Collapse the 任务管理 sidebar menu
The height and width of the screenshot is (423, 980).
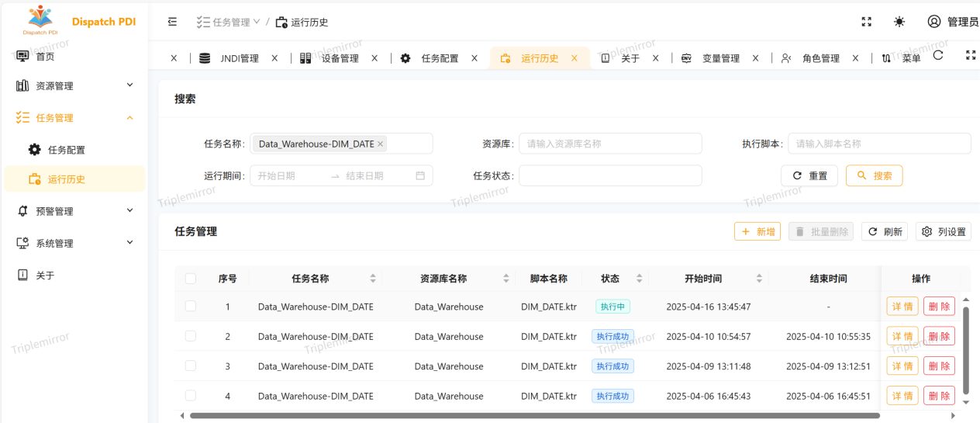tap(74, 118)
